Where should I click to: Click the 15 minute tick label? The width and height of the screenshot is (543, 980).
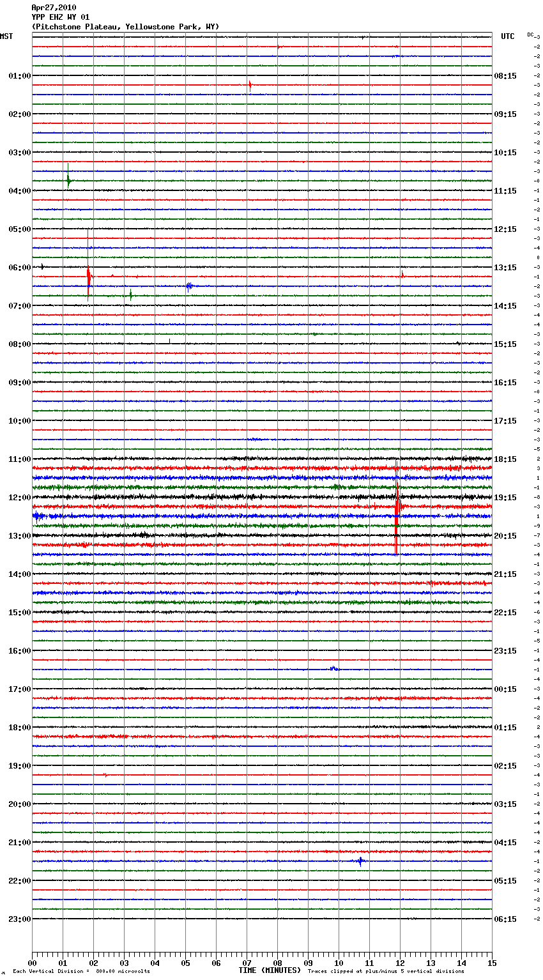click(492, 963)
